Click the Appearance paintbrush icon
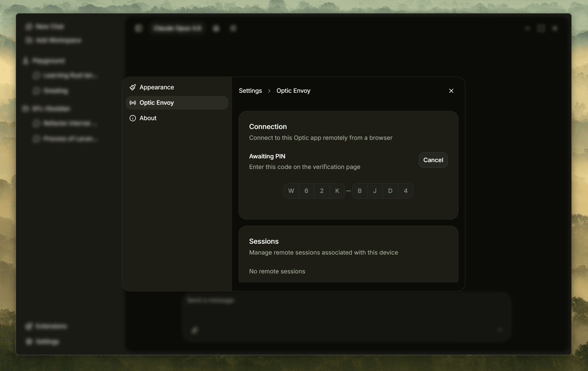This screenshot has height=371, width=588. click(x=133, y=87)
